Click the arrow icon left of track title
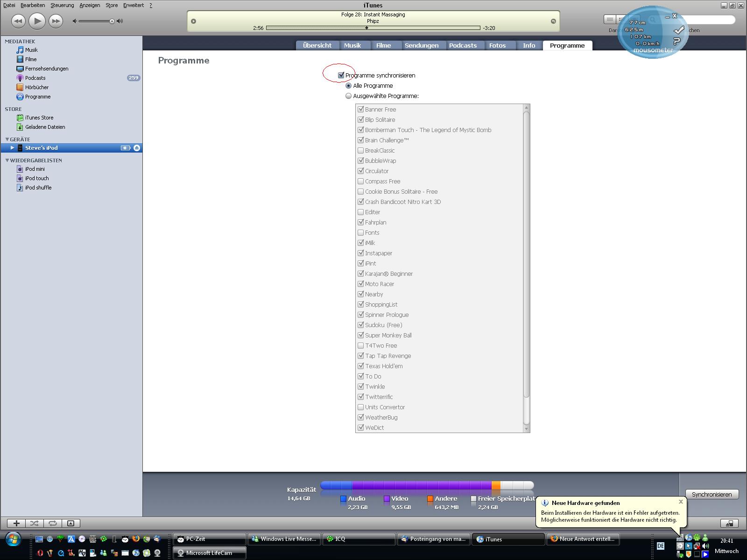 194,21
